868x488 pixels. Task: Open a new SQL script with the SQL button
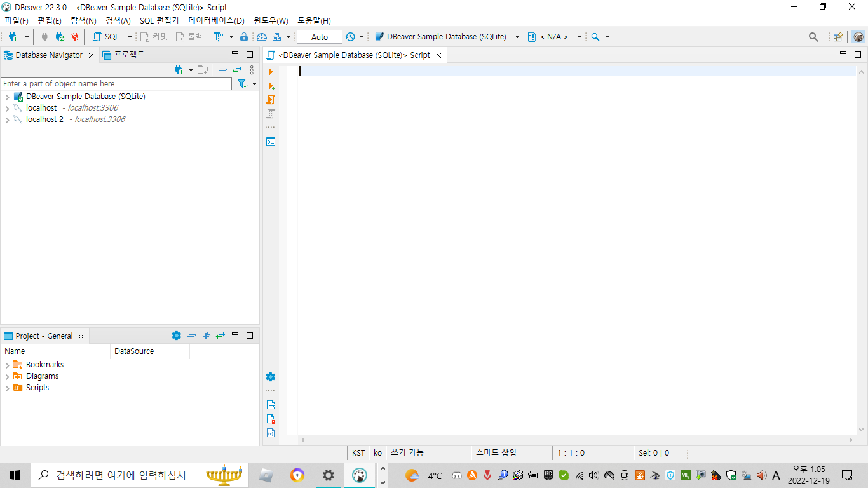[x=106, y=37]
